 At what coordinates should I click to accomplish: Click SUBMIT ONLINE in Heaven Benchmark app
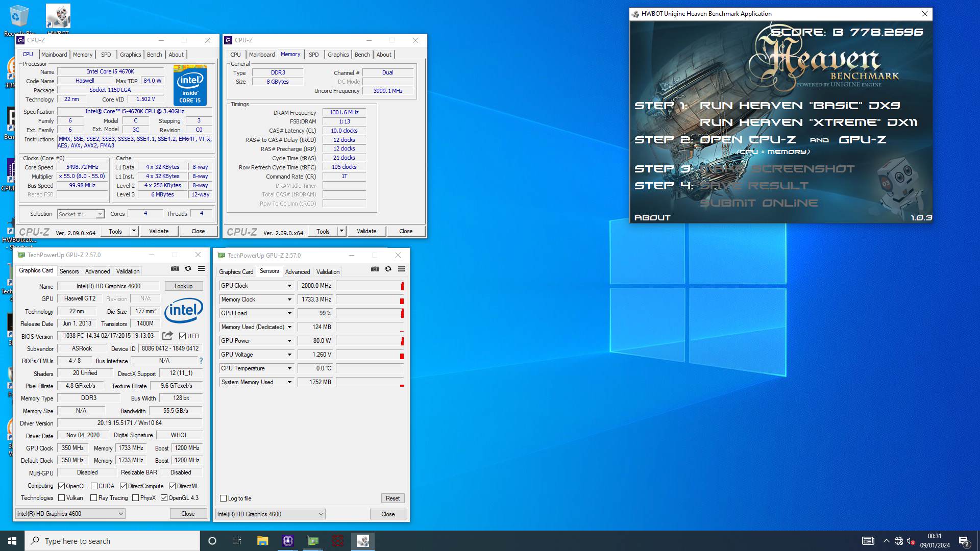pos(759,203)
